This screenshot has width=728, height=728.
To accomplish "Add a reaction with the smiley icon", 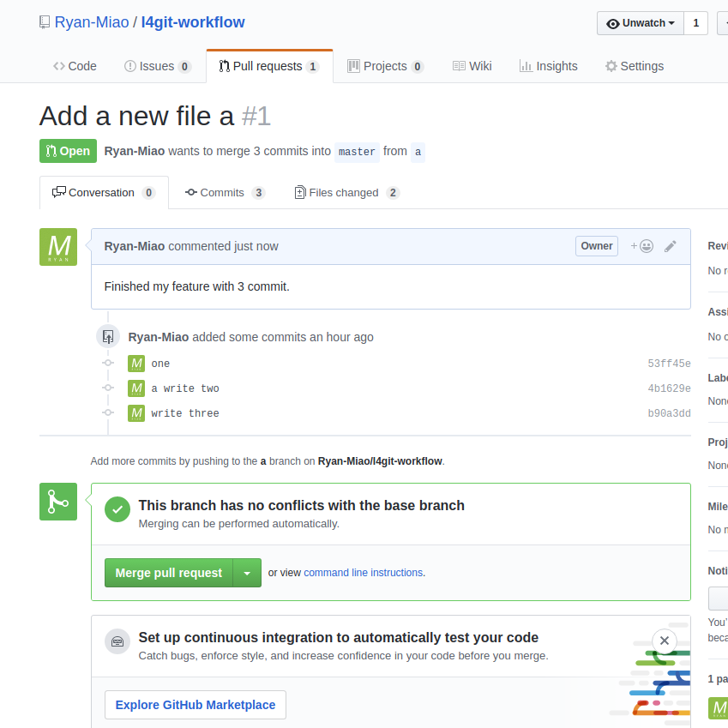I will [x=642, y=246].
